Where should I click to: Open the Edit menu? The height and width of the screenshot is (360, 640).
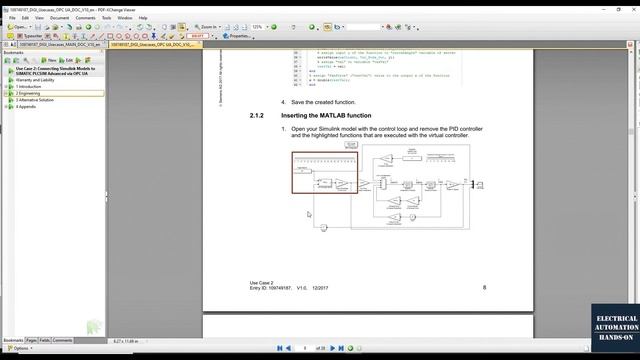point(25,18)
